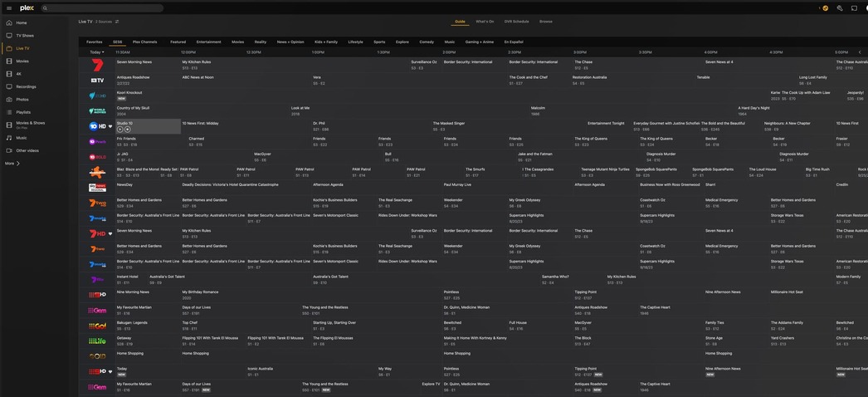Select the Plex Channels category
The height and width of the screenshot is (397, 868).
click(145, 42)
